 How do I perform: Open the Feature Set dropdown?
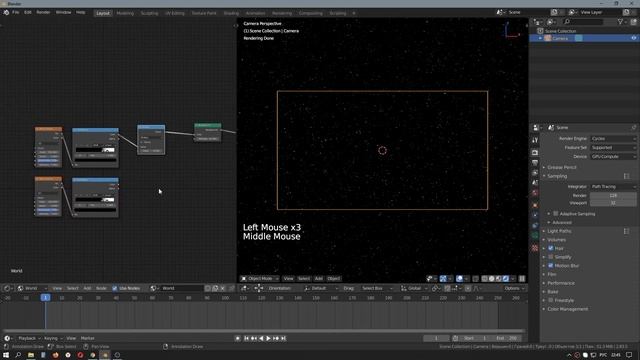(x=613, y=147)
